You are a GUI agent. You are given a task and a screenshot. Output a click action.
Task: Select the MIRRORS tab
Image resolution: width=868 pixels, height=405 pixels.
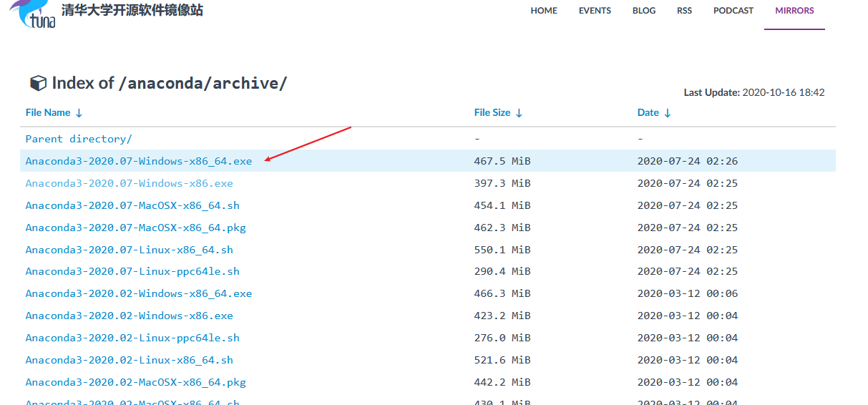[794, 11]
